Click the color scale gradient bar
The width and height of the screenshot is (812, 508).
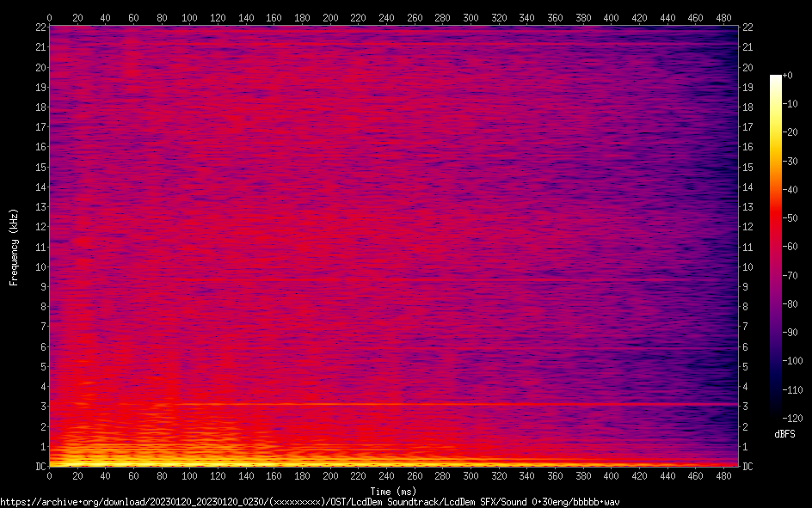click(x=776, y=246)
